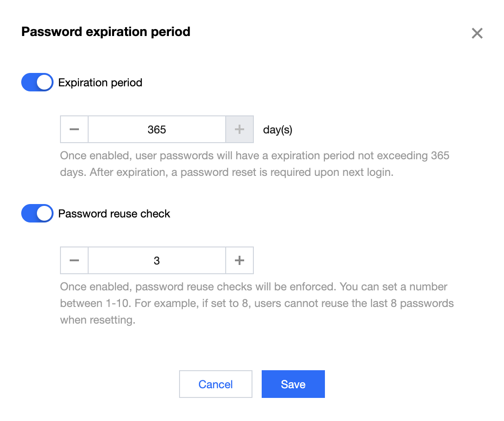The height and width of the screenshot is (421, 504).
Task: Increase expiration days with plus icon
Action: pos(239,130)
